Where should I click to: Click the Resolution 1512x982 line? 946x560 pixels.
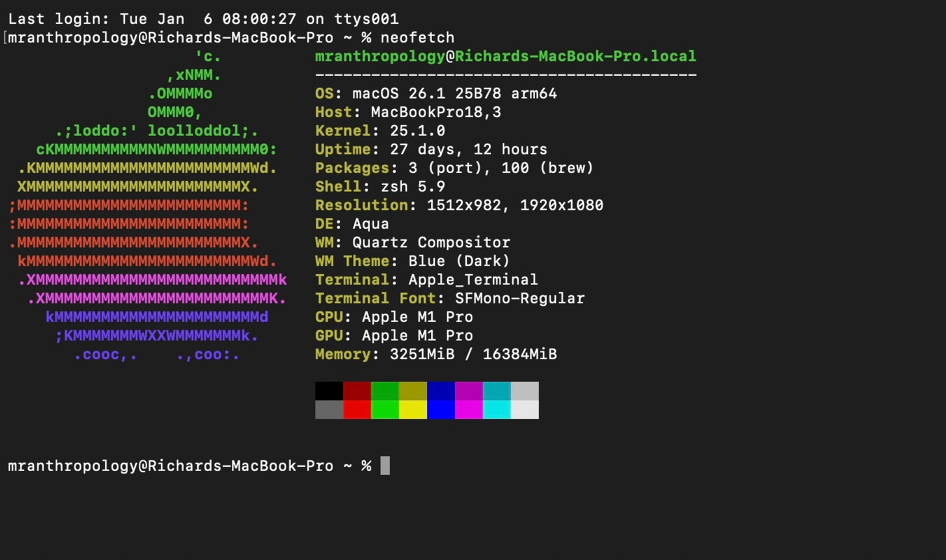coord(459,206)
